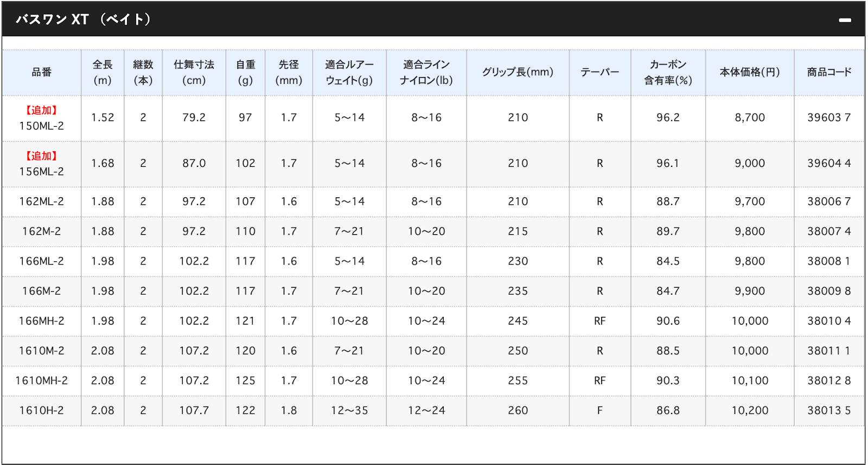Click the バスワン XT (ベイト) header title
Image resolution: width=868 pixels, height=465 pixels.
click(84, 20)
